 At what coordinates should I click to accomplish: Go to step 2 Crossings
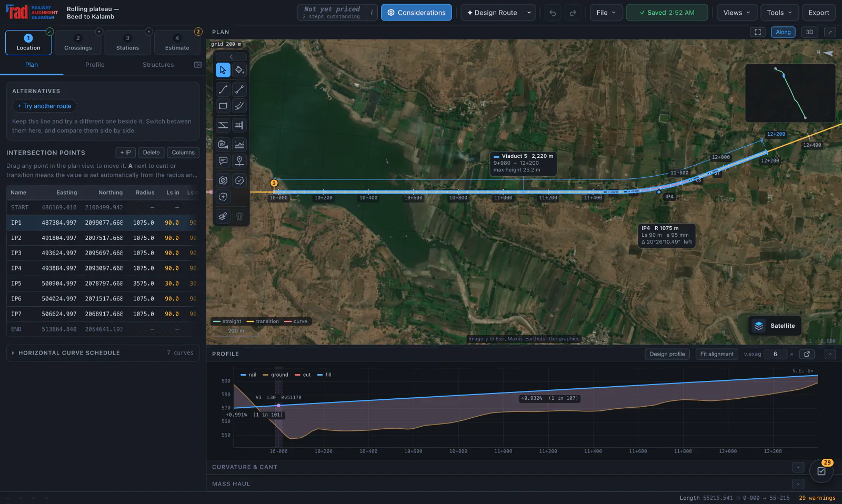pos(78,43)
